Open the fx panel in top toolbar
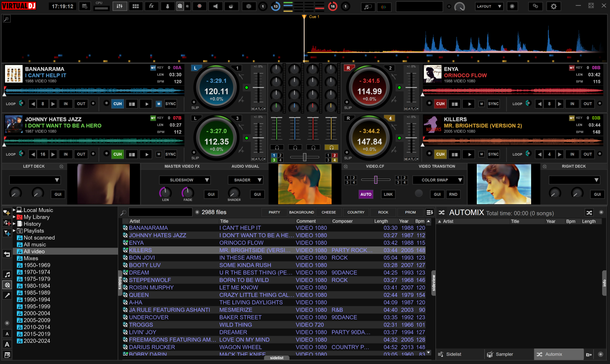The image size is (610, 364). tap(151, 6)
